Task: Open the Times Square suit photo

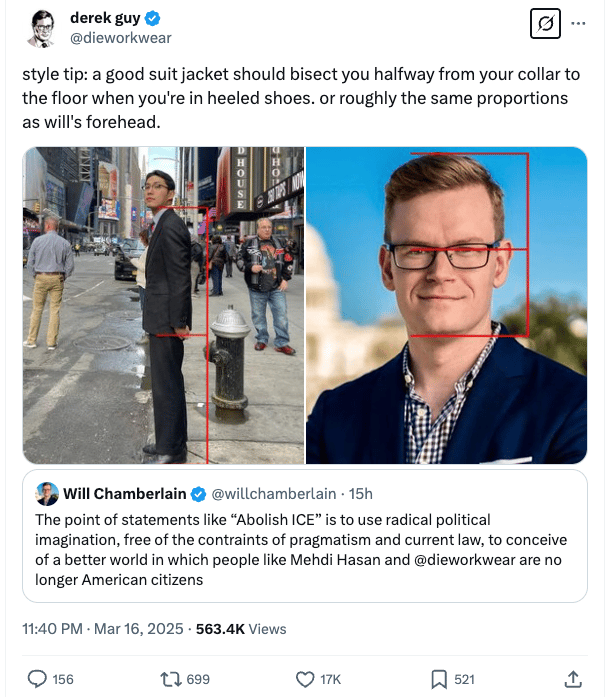Action: click(x=164, y=305)
